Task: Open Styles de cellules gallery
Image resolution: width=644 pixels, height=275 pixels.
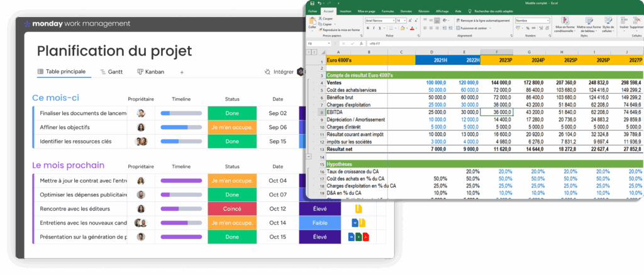Action: coord(608,25)
